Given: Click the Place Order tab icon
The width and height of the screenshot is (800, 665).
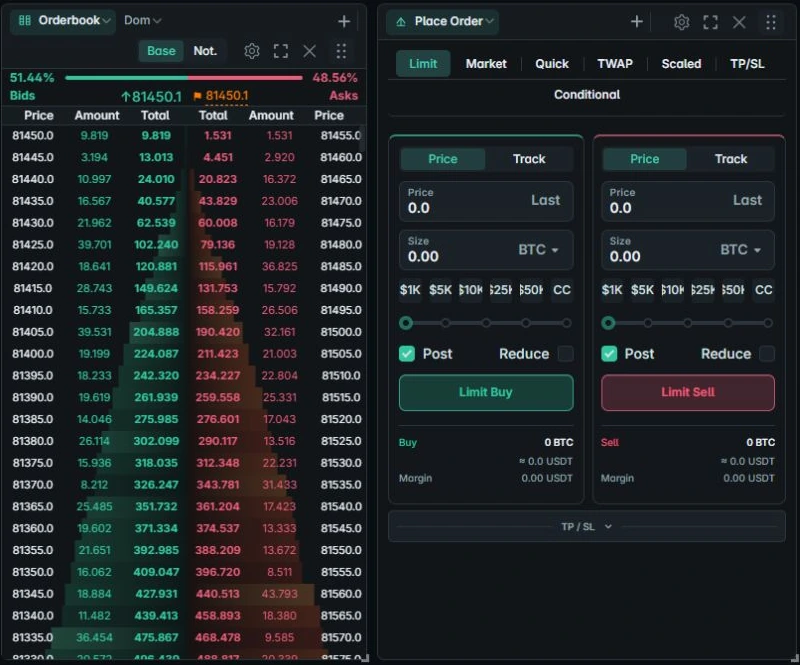Looking at the screenshot, I should coord(401,22).
